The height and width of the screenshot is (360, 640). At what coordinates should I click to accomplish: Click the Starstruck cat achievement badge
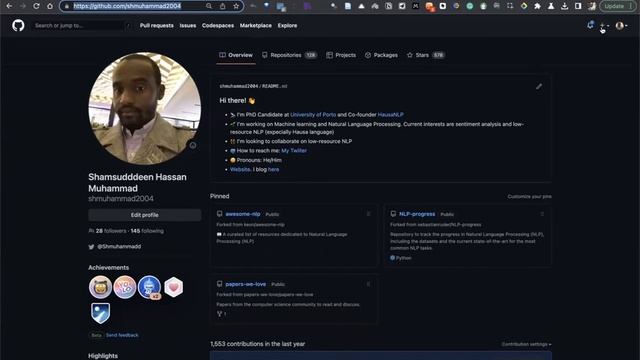pyautogui.click(x=100, y=287)
